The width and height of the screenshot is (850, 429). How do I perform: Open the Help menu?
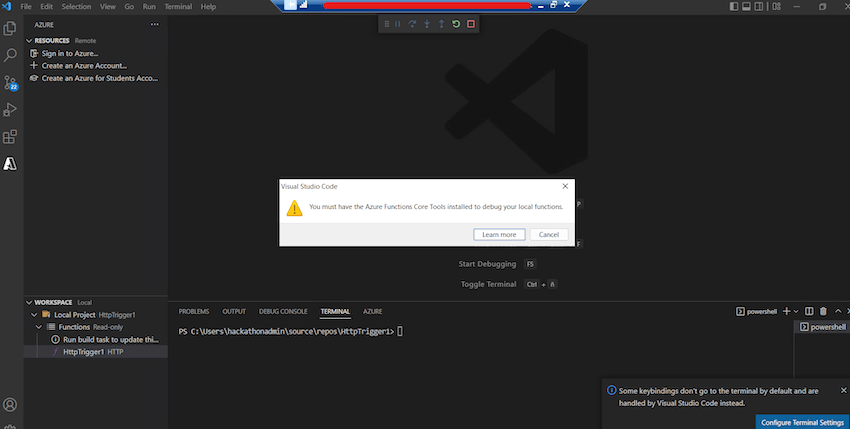208,7
